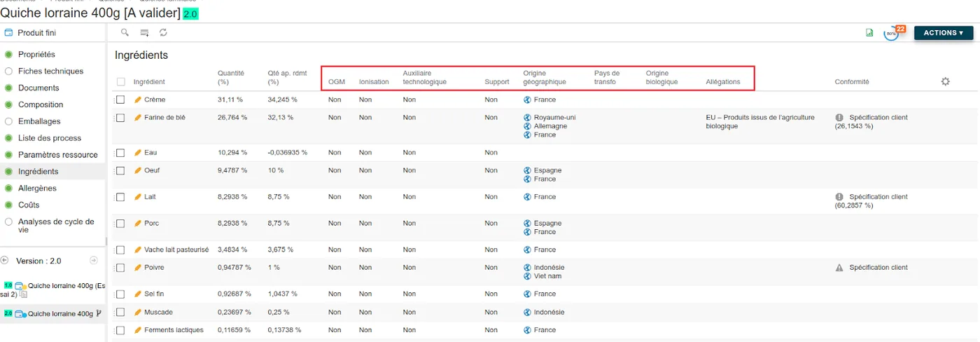Click the Conformité column header
Screen dimensions: 980x342
(852, 82)
